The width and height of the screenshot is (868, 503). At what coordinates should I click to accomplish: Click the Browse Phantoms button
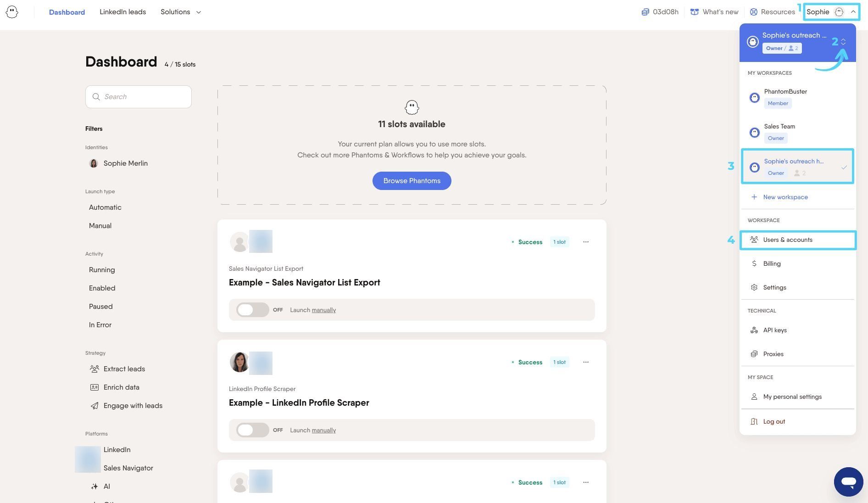[412, 181]
